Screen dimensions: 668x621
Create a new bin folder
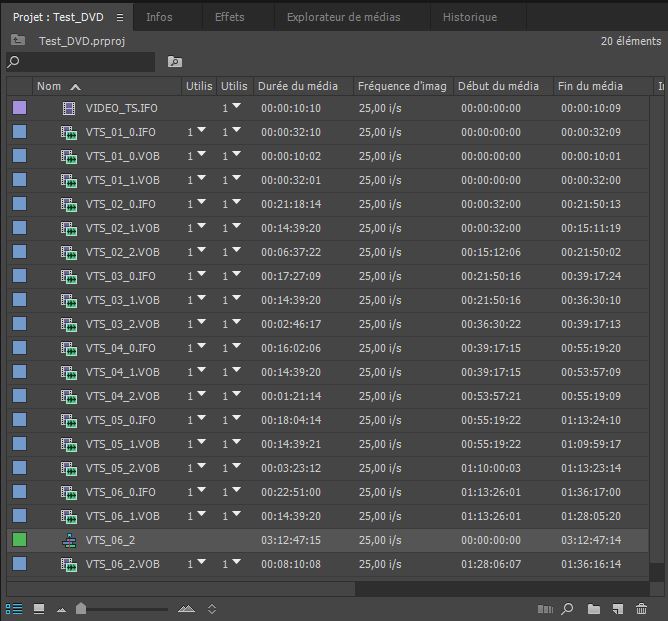point(593,609)
